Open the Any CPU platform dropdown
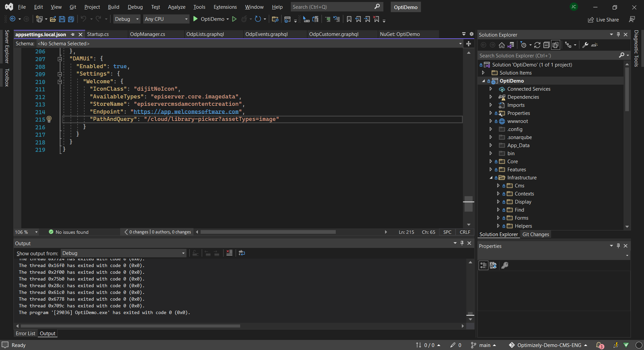The image size is (644, 350). click(x=166, y=19)
